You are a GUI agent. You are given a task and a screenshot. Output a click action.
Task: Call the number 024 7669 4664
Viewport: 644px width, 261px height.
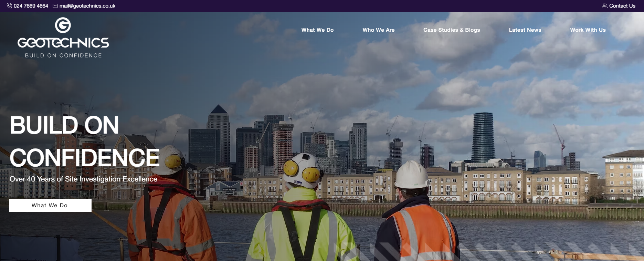click(x=31, y=6)
